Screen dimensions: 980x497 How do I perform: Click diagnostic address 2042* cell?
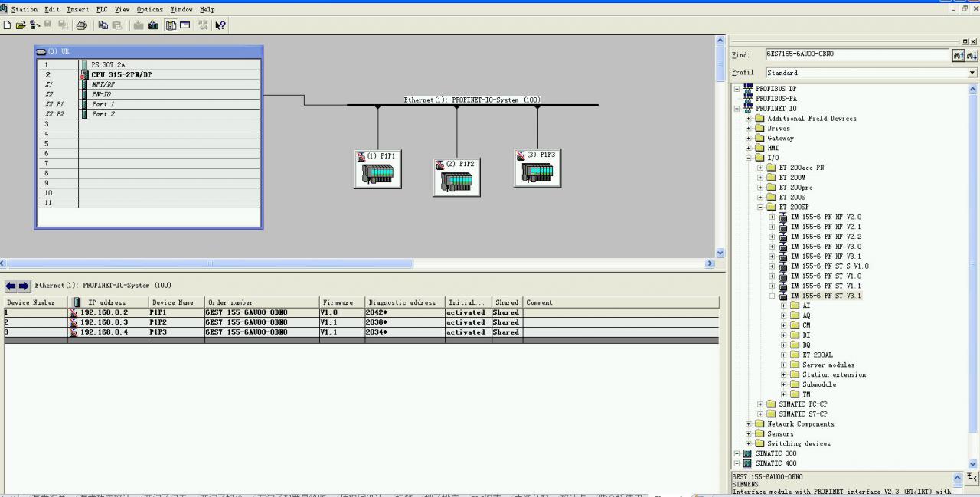pos(405,312)
